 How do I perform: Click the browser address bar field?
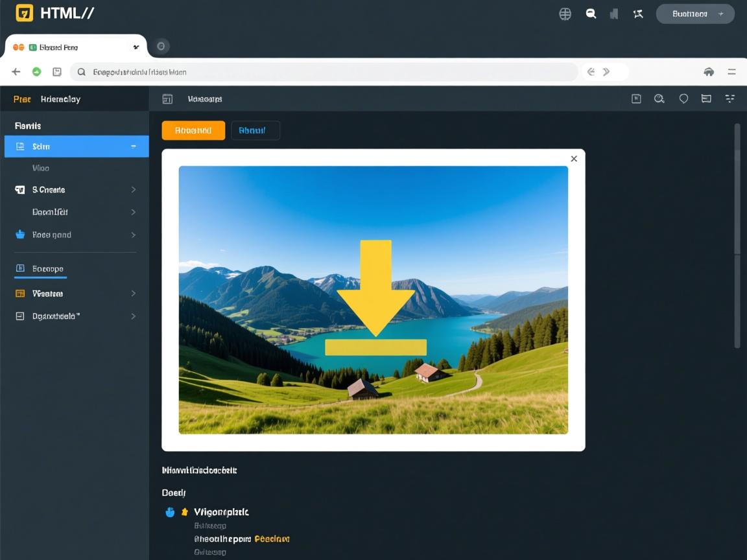pos(324,72)
